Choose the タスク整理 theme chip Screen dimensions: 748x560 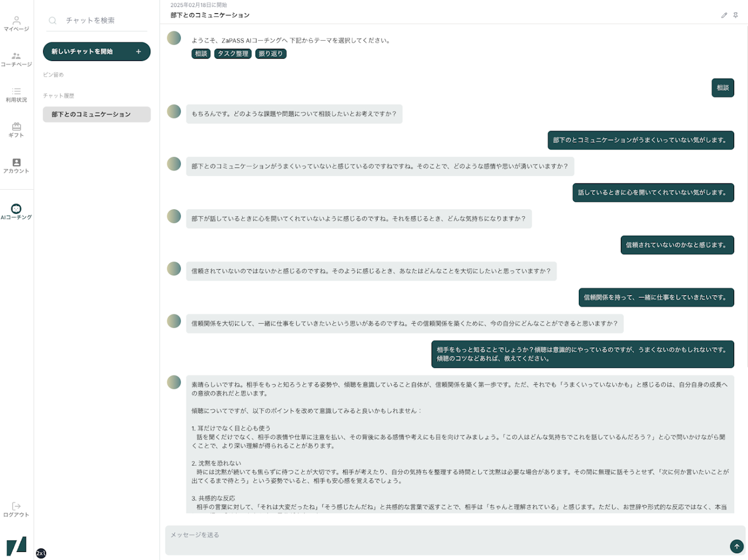coord(233,53)
